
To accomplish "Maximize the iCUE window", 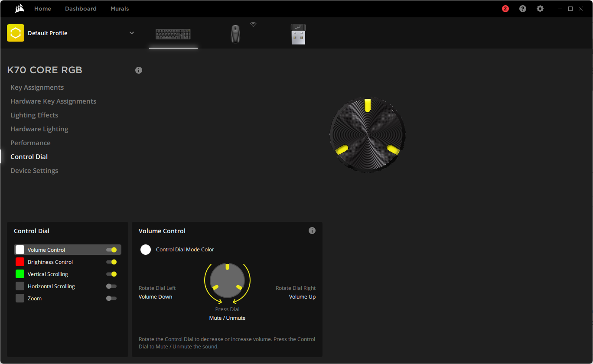I will 570,9.
